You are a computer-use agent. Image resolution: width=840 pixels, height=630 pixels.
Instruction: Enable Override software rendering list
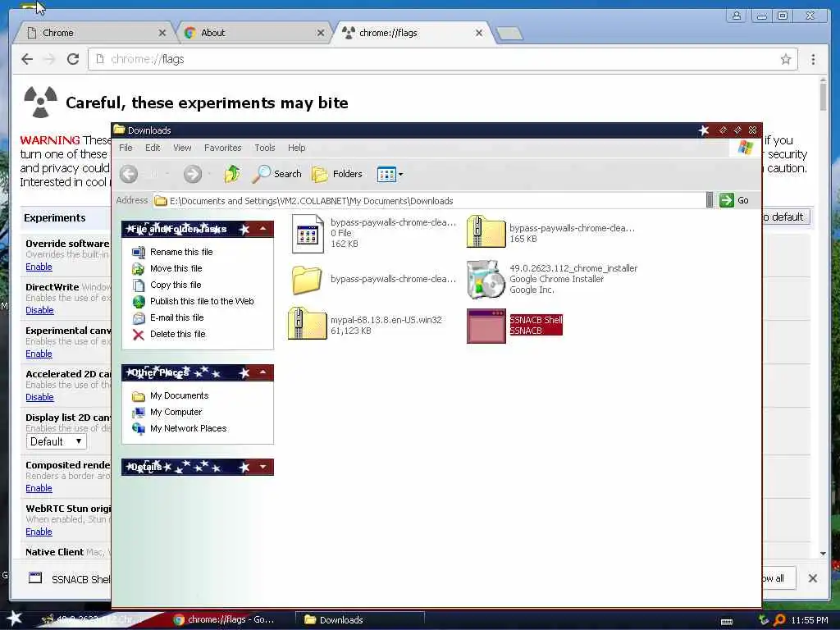[39, 267]
